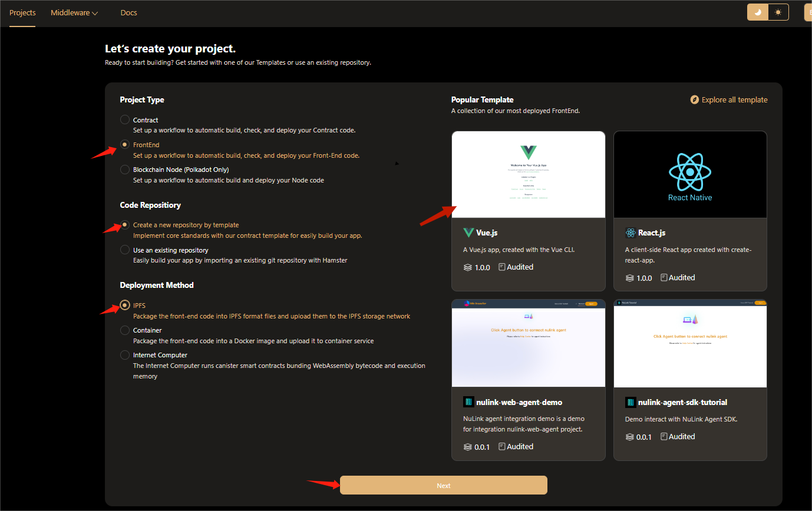Open the Middleware menu
Screen dimensions: 812x511
pos(74,12)
